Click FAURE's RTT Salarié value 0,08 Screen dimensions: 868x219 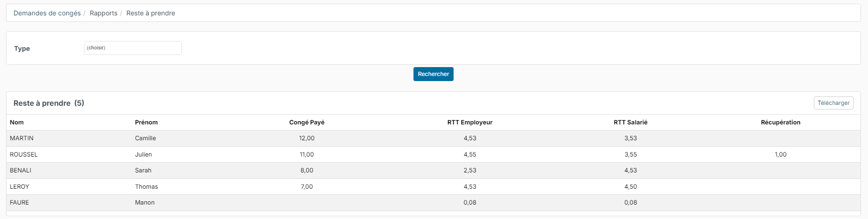pyautogui.click(x=630, y=203)
